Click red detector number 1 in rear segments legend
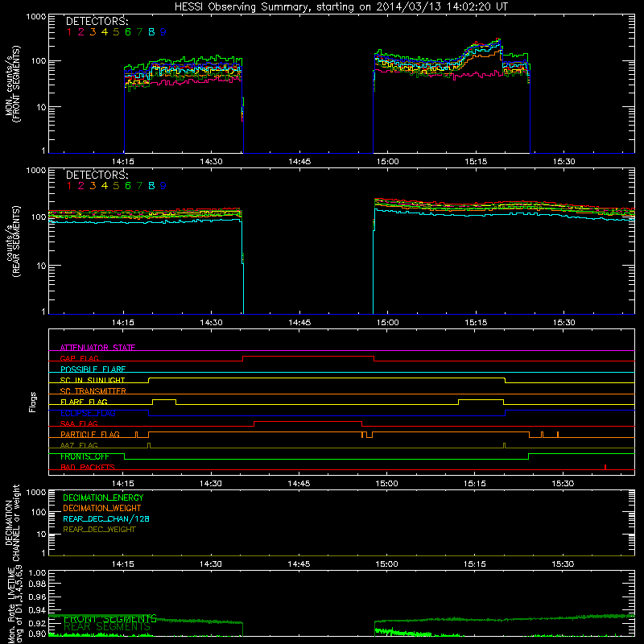 [69, 186]
